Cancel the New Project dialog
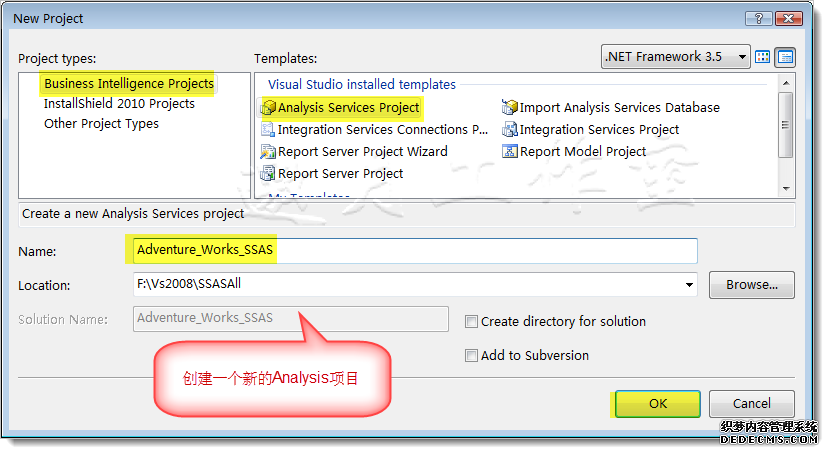 click(x=752, y=404)
